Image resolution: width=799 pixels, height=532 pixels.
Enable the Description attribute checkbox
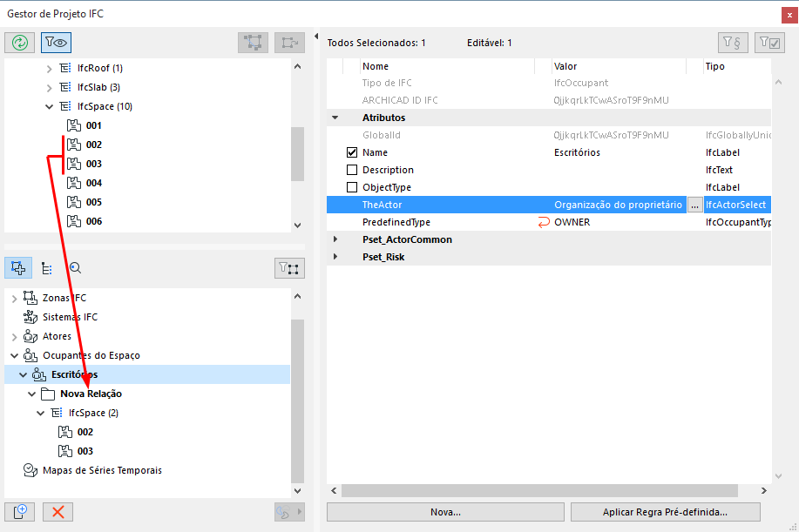point(352,170)
